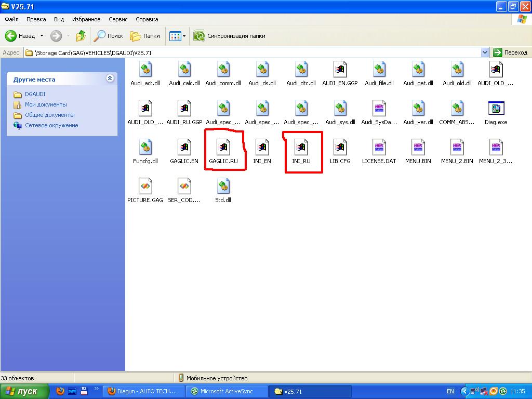Toggle the Папки folders pane
This screenshot has height=399, width=532.
point(145,36)
